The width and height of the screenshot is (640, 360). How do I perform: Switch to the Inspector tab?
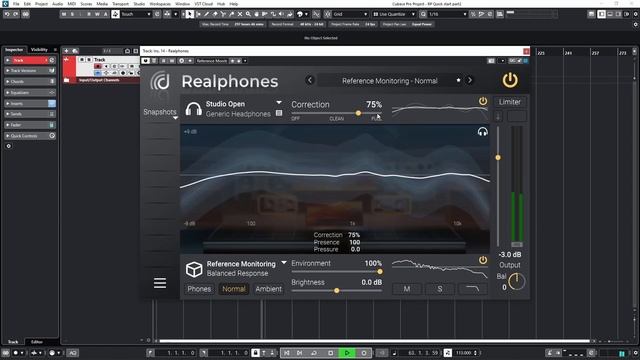[14, 49]
